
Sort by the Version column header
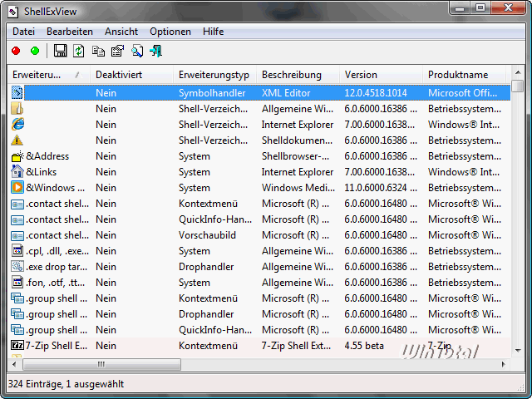point(381,75)
